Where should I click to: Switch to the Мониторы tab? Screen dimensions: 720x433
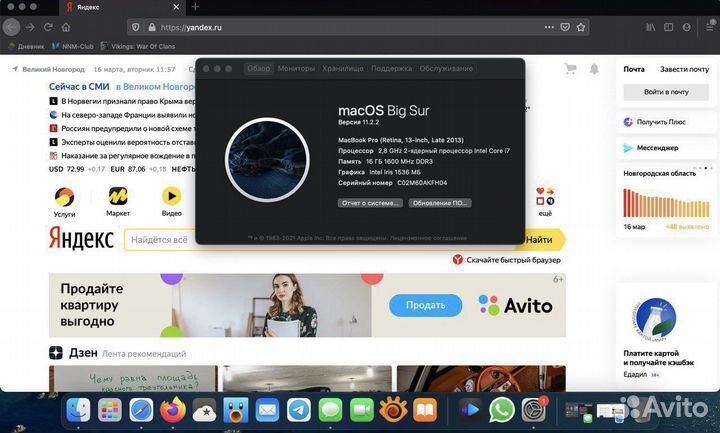click(296, 68)
